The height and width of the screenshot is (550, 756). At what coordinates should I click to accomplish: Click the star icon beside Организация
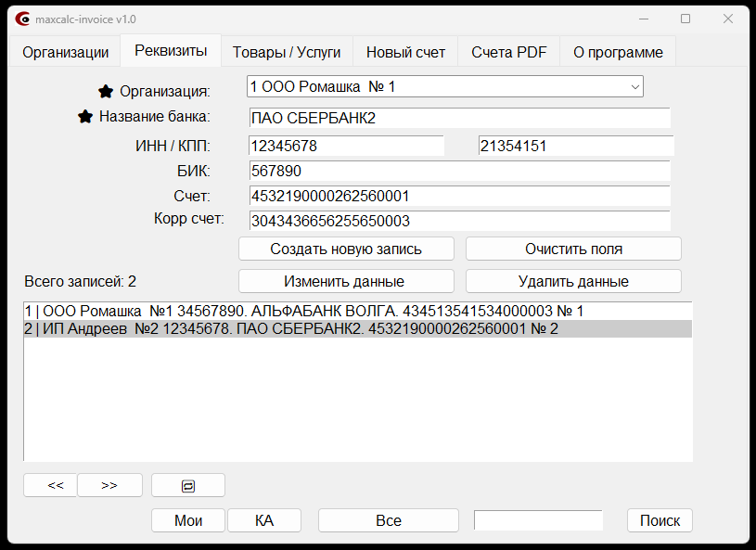pyautogui.click(x=106, y=91)
